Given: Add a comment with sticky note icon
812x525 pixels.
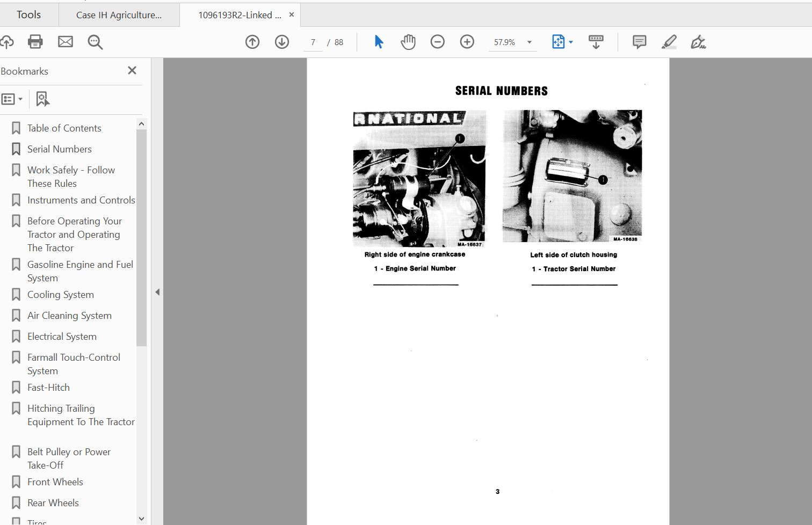Looking at the screenshot, I should pyautogui.click(x=639, y=42).
